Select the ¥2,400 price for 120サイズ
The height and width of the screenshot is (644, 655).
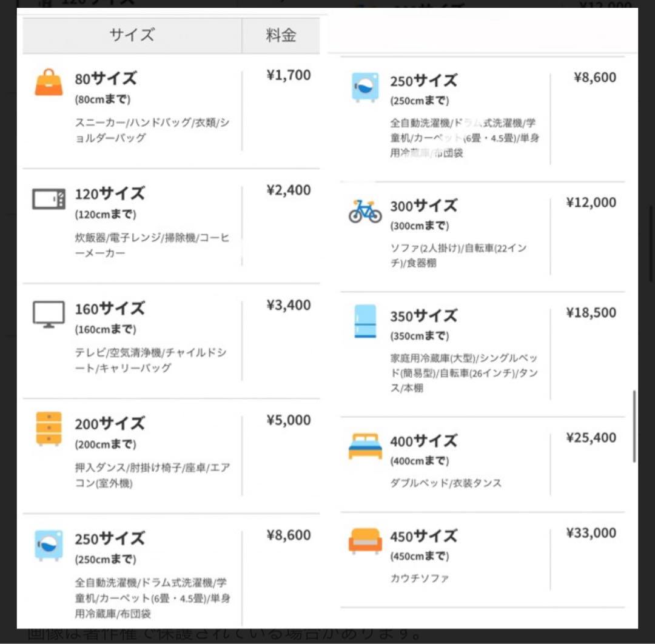click(x=289, y=190)
